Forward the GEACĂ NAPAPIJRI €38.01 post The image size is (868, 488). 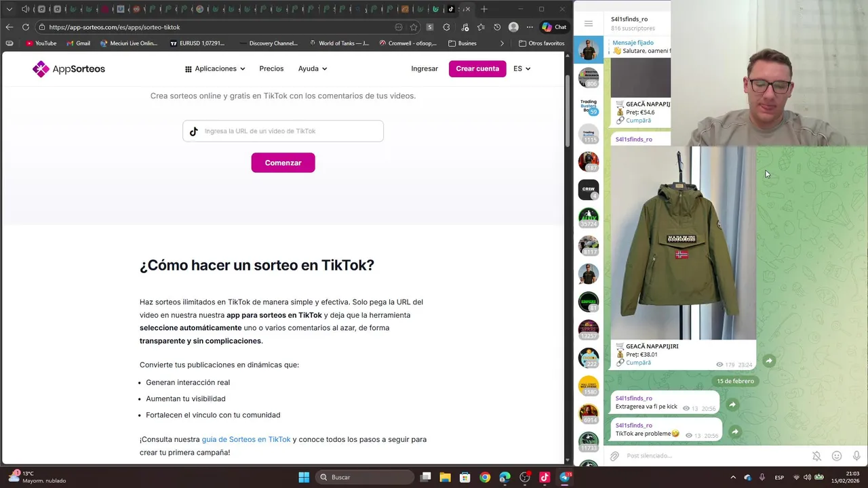tap(769, 361)
